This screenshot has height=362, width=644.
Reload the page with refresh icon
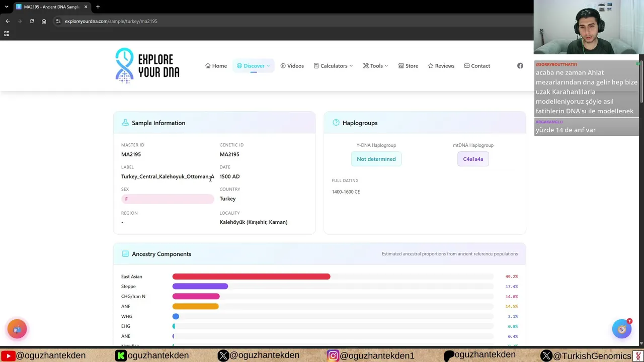pos(32,21)
